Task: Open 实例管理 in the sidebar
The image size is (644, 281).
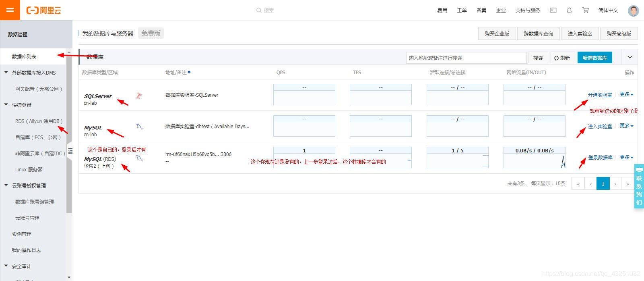Action: coord(22,234)
